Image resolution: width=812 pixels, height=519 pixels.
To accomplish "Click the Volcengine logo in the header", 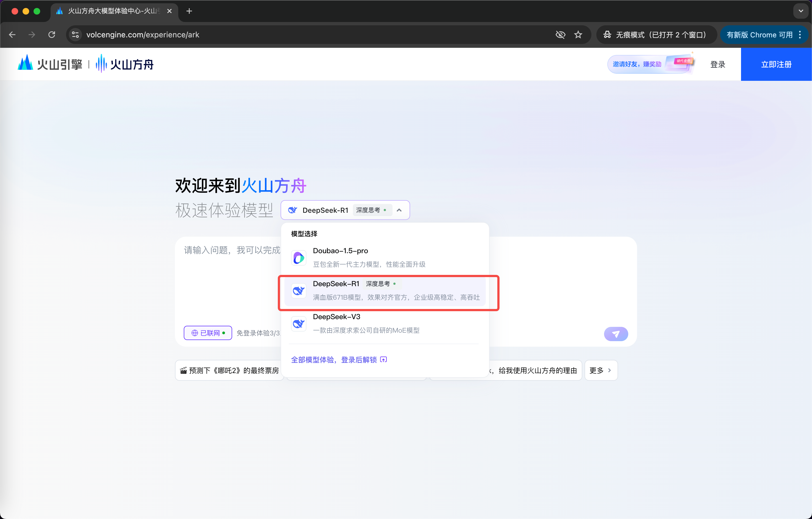I will point(50,64).
